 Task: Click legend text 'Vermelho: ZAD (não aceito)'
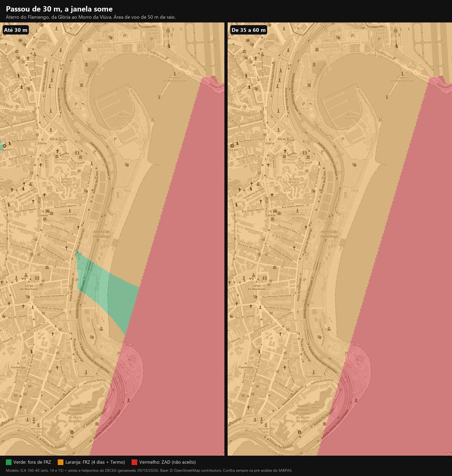[168, 462]
